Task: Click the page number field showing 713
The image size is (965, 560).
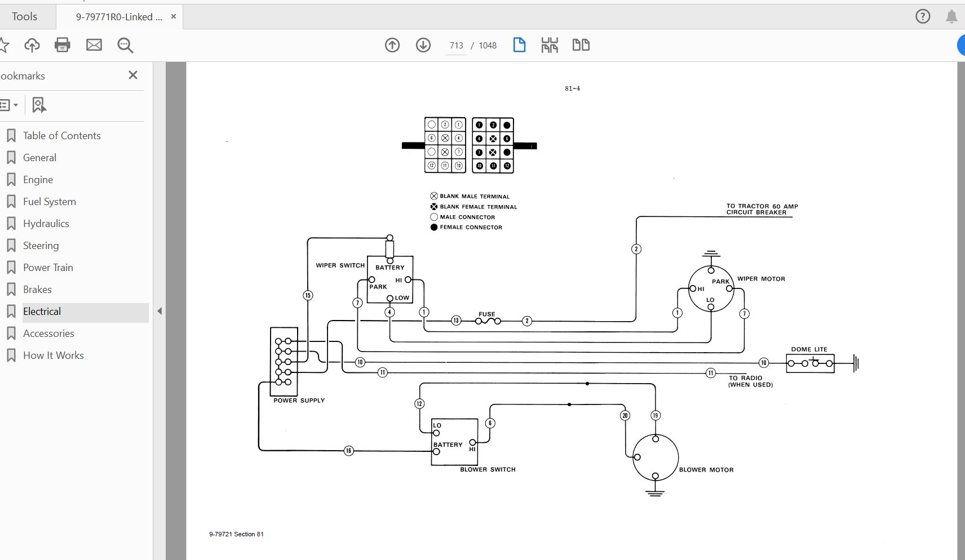Action: point(457,46)
